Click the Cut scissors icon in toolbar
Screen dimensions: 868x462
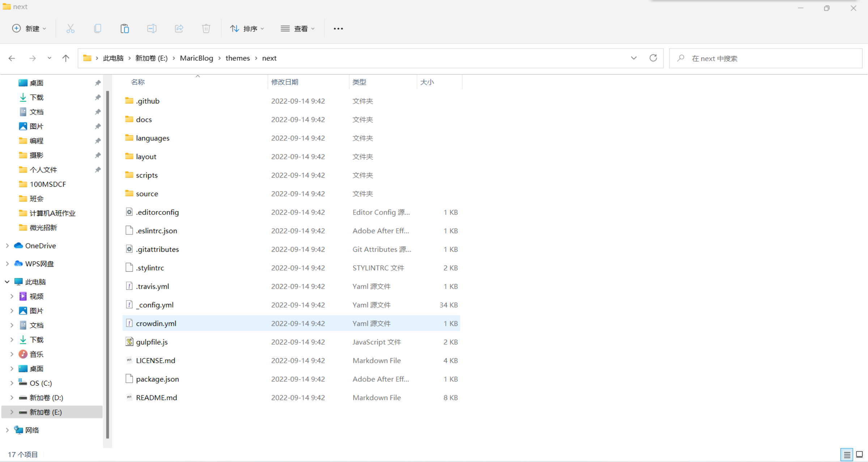tap(70, 29)
